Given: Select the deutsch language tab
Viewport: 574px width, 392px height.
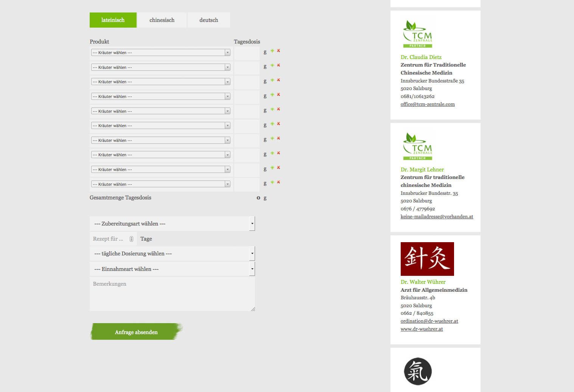Looking at the screenshot, I should pyautogui.click(x=208, y=20).
